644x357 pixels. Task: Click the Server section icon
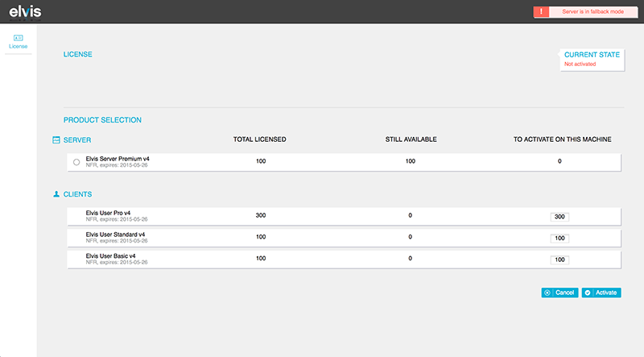(56, 139)
